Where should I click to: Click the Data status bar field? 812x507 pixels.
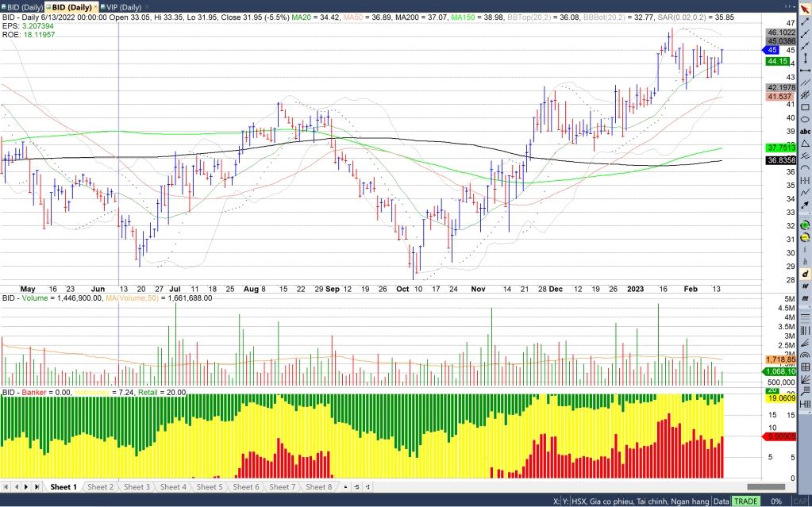tap(721, 501)
